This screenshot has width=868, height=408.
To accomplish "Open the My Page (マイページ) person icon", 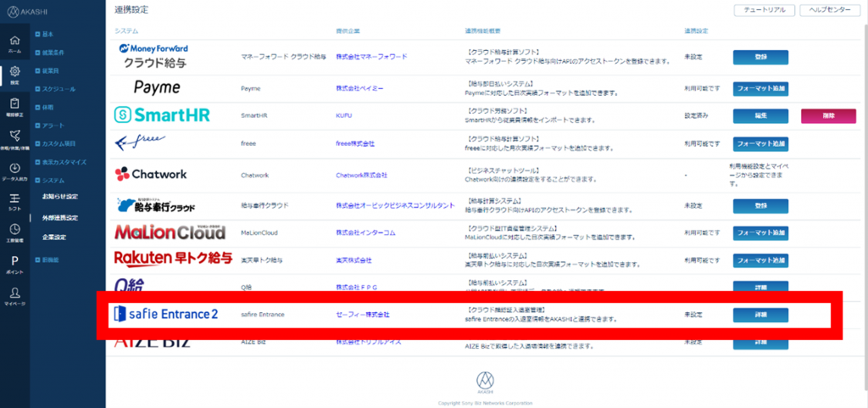I will click(15, 296).
